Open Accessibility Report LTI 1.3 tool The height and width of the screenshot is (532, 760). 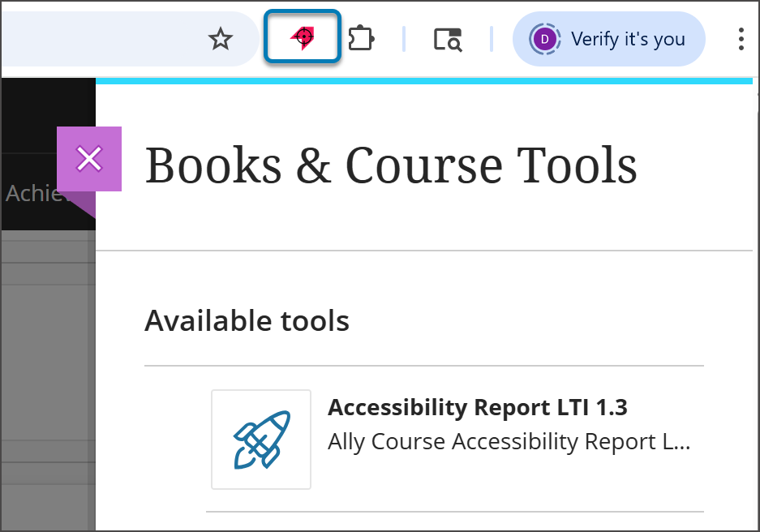coord(479,407)
